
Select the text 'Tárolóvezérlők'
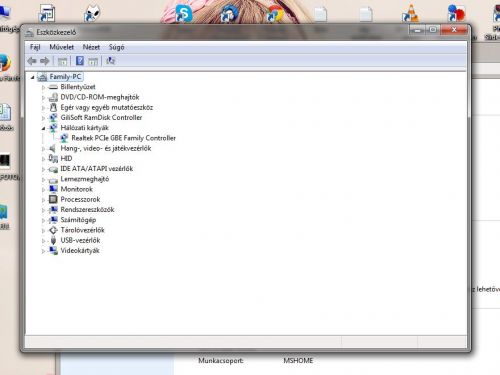tap(82, 230)
